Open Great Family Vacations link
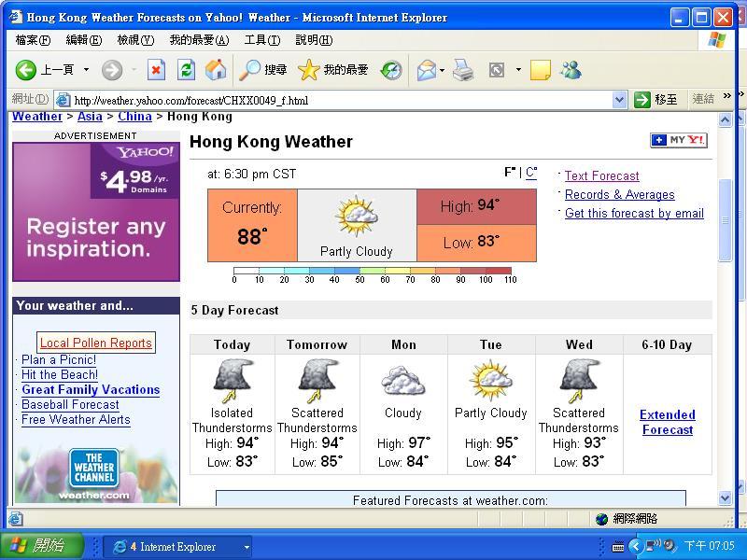Image resolution: width=747 pixels, height=560 pixels. (x=91, y=389)
